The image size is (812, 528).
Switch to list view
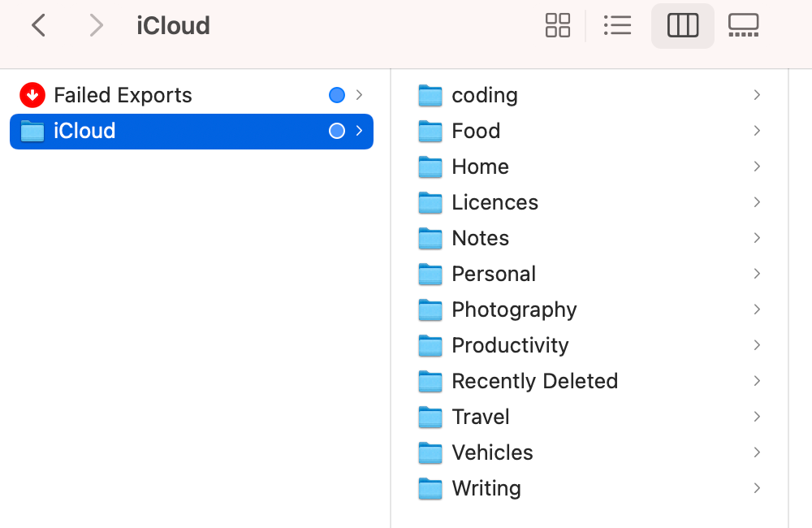(x=618, y=25)
